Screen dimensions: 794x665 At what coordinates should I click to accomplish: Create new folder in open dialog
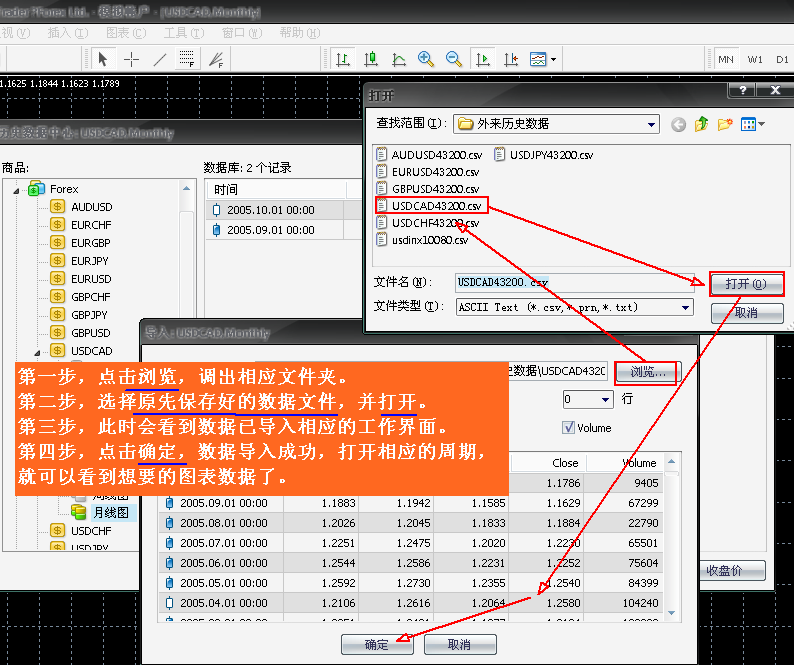click(723, 124)
